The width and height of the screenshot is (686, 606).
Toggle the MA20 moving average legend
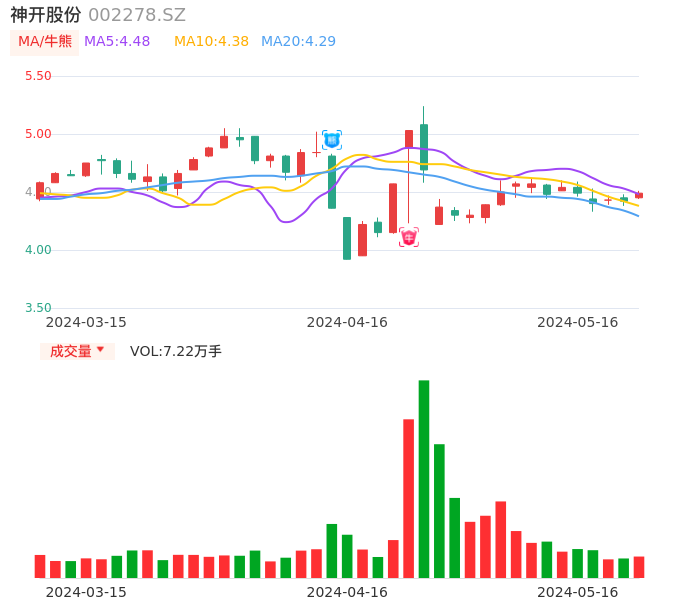click(298, 42)
